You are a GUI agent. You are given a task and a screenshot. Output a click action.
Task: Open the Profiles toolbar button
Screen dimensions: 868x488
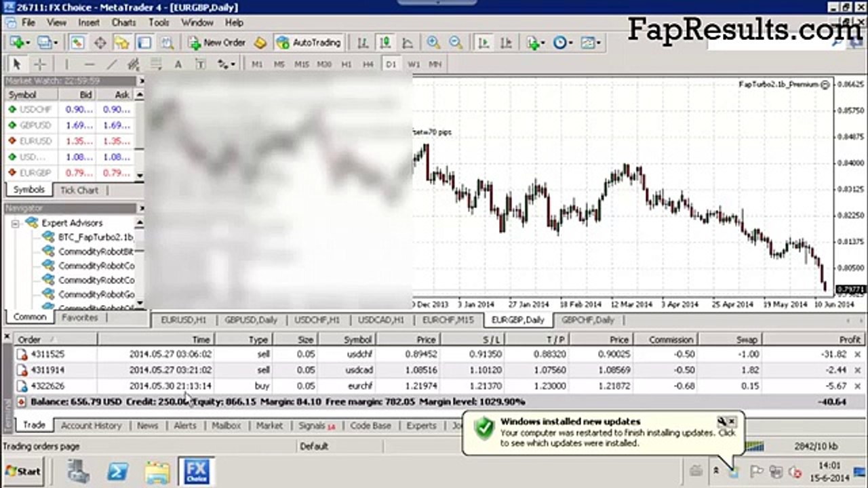[47, 43]
